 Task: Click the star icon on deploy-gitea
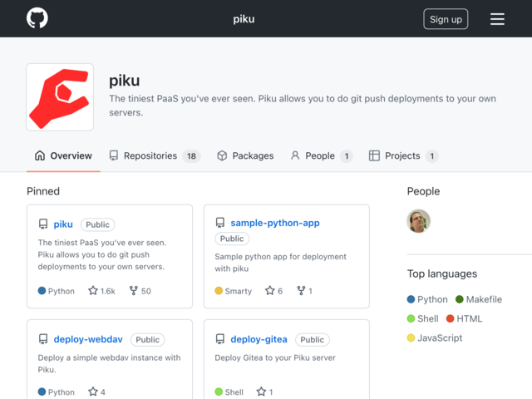[x=261, y=392]
